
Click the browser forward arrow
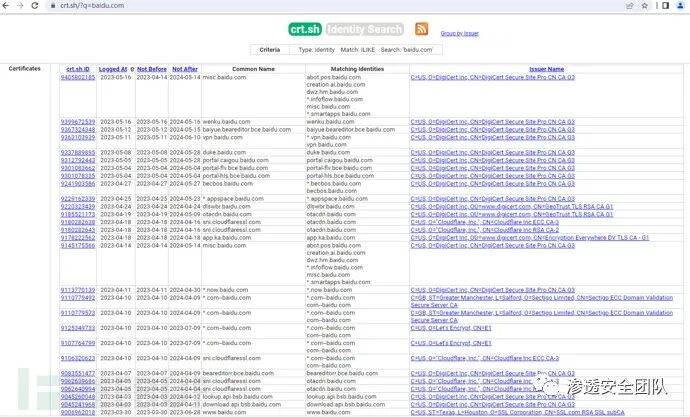[20, 6]
